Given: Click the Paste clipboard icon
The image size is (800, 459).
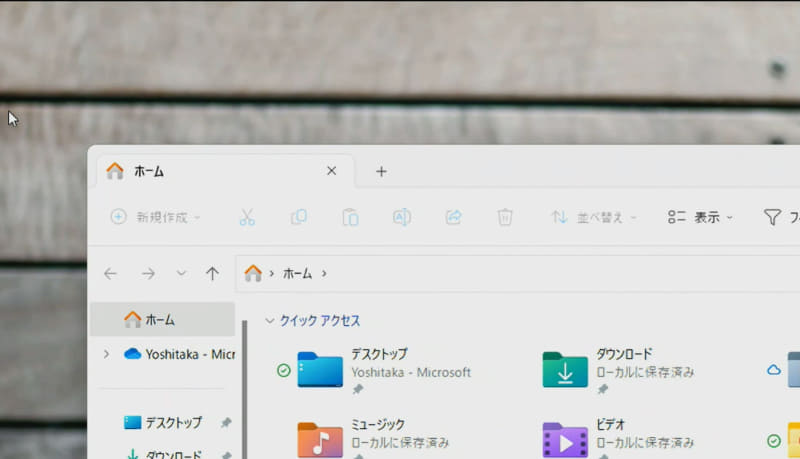Looking at the screenshot, I should pyautogui.click(x=351, y=217).
